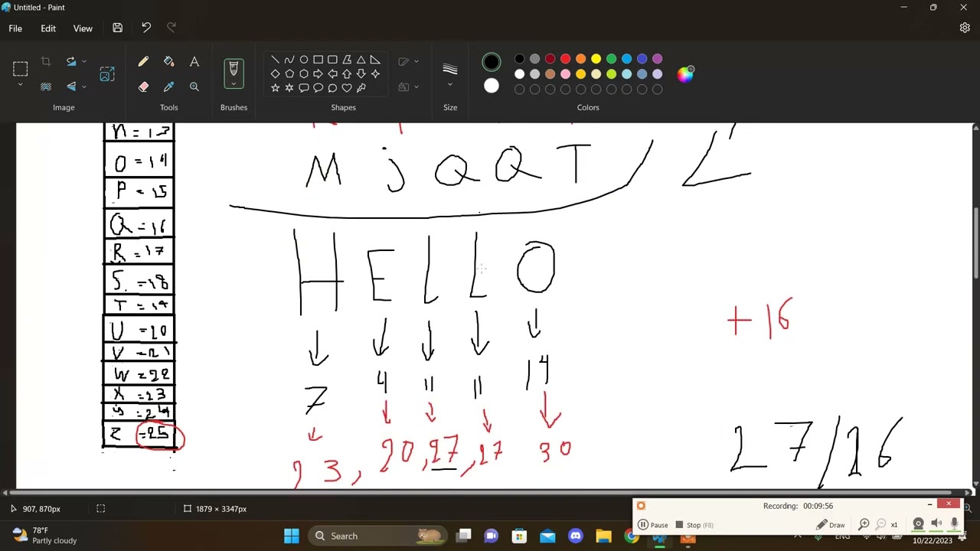Select the Curve shape
The height and width of the screenshot is (551, 980).
point(289,60)
